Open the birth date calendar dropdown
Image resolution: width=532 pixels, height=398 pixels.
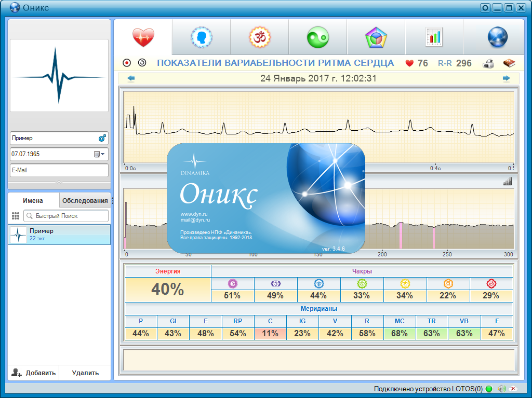[99, 154]
